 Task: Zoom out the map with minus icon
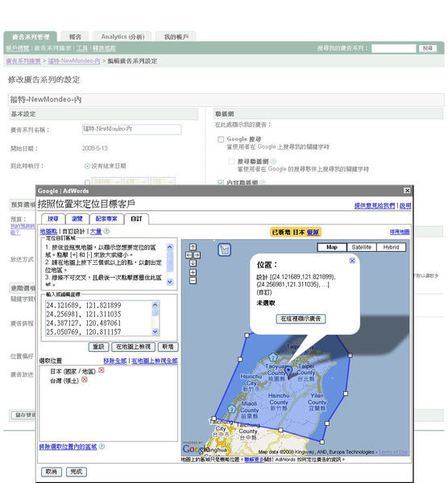click(x=193, y=280)
